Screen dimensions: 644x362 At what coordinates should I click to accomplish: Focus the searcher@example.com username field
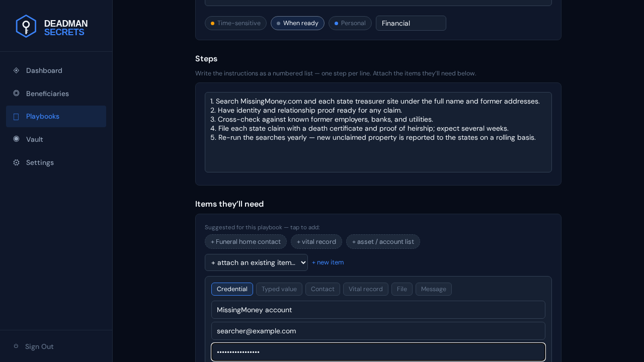tap(378, 331)
